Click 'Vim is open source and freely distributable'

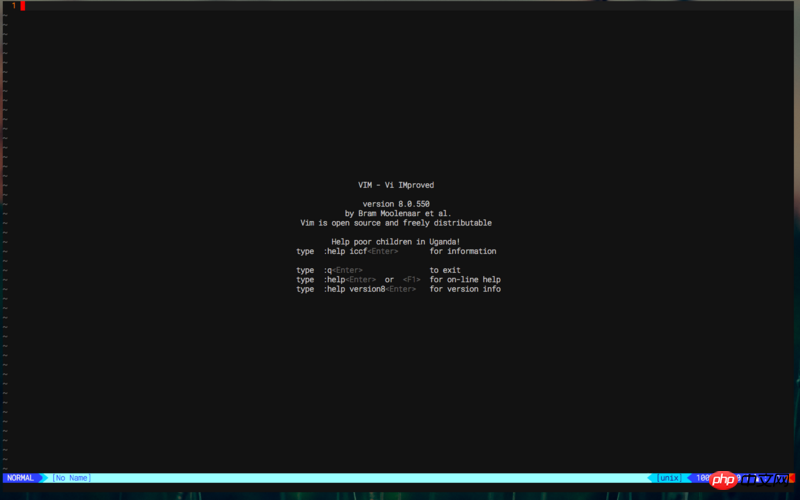(396, 223)
